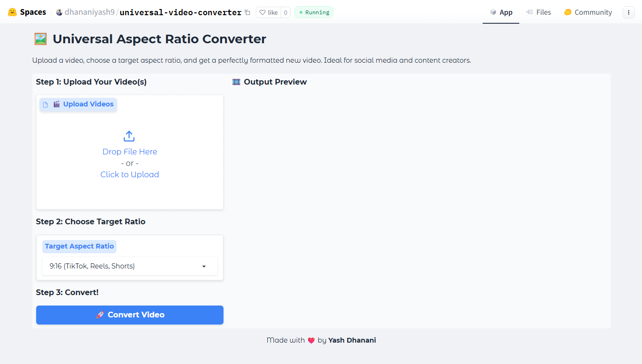Click the Drop File Here area
Image resolution: width=642 pixels, height=364 pixels.
(x=129, y=151)
